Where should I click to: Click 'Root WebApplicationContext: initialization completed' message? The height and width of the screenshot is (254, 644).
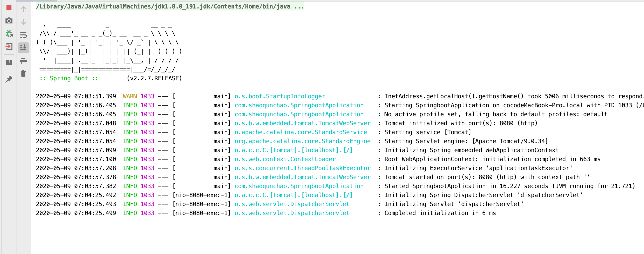point(492,159)
